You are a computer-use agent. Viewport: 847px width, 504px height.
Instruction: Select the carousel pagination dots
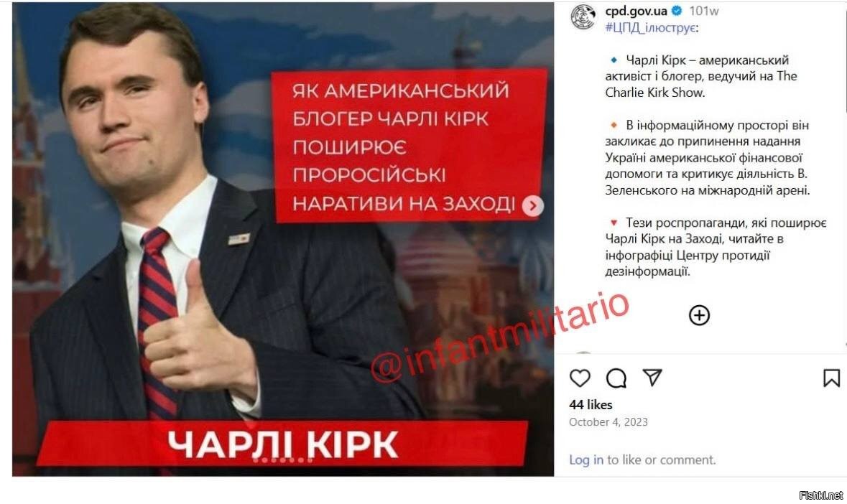(x=282, y=460)
